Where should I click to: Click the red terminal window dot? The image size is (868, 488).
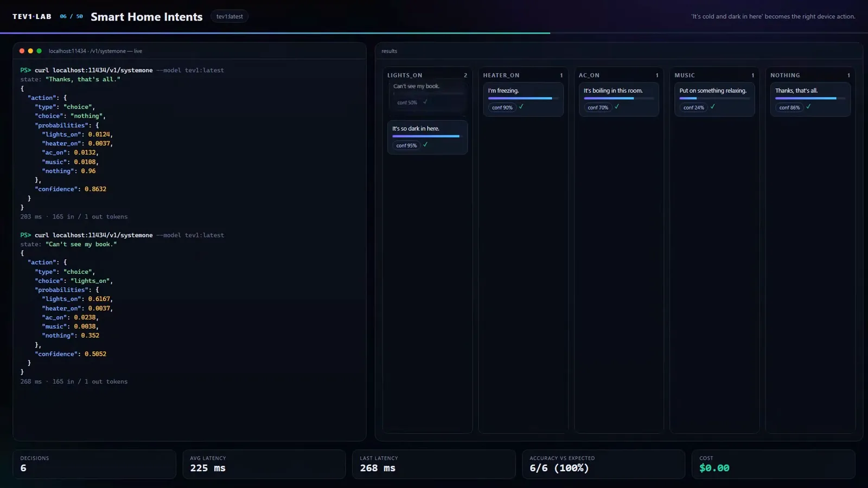pos(22,51)
